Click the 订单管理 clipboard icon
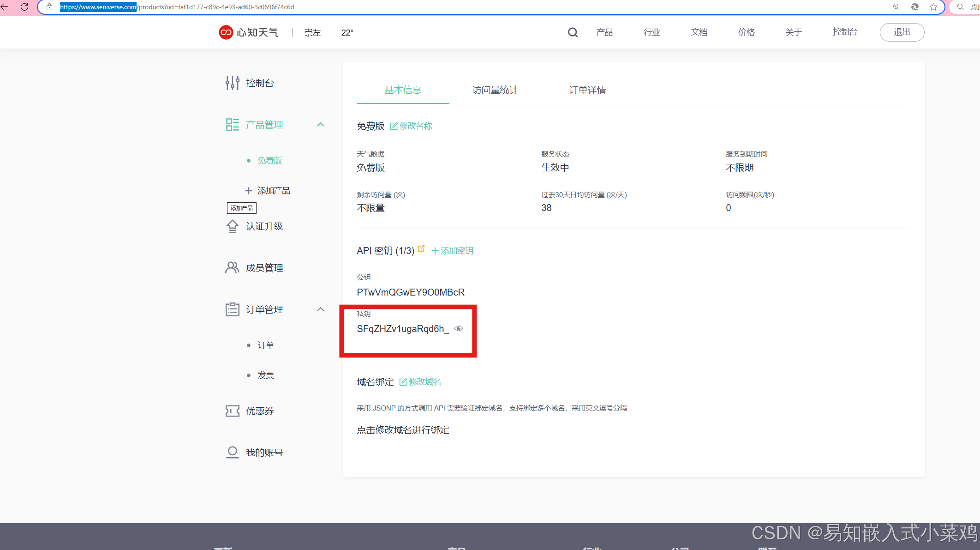Screen dimensions: 980x550 click(x=232, y=309)
